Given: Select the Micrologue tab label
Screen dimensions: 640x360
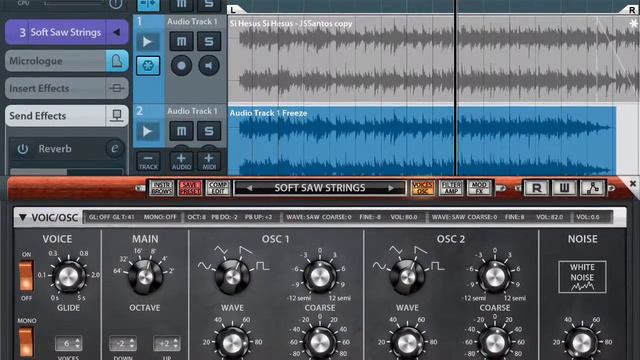Looking at the screenshot, I should pyautogui.click(x=36, y=61).
